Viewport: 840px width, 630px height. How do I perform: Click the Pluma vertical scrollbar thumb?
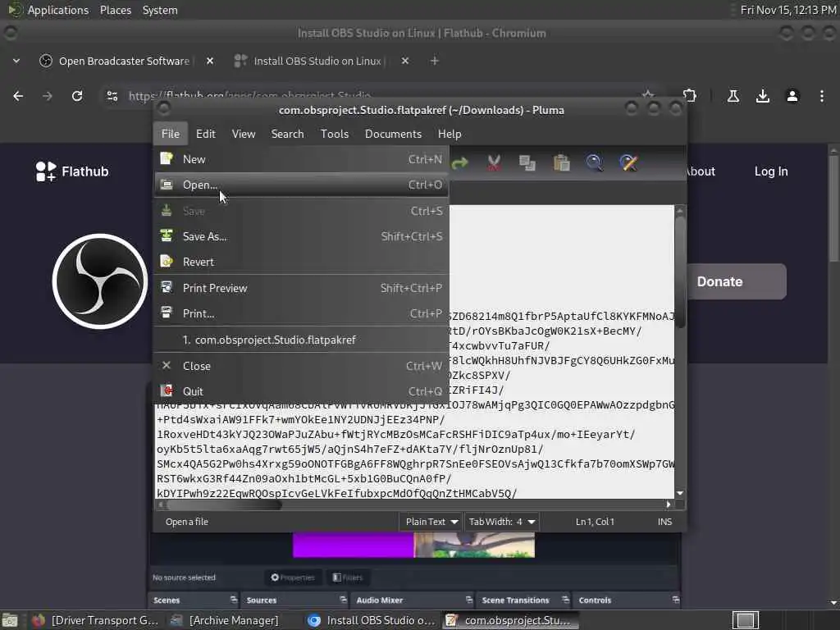click(x=680, y=272)
